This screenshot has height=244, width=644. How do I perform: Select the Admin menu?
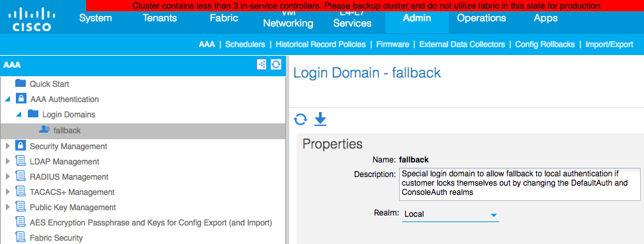(x=417, y=18)
